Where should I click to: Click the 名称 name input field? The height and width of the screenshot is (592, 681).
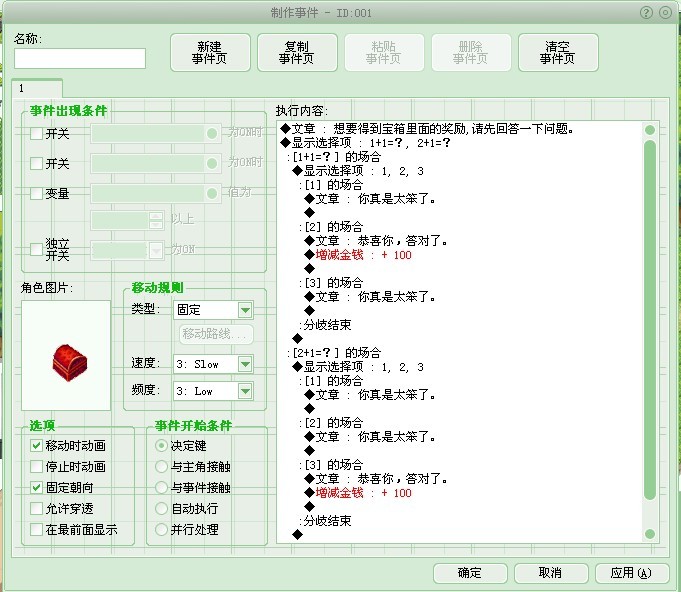(x=80, y=59)
